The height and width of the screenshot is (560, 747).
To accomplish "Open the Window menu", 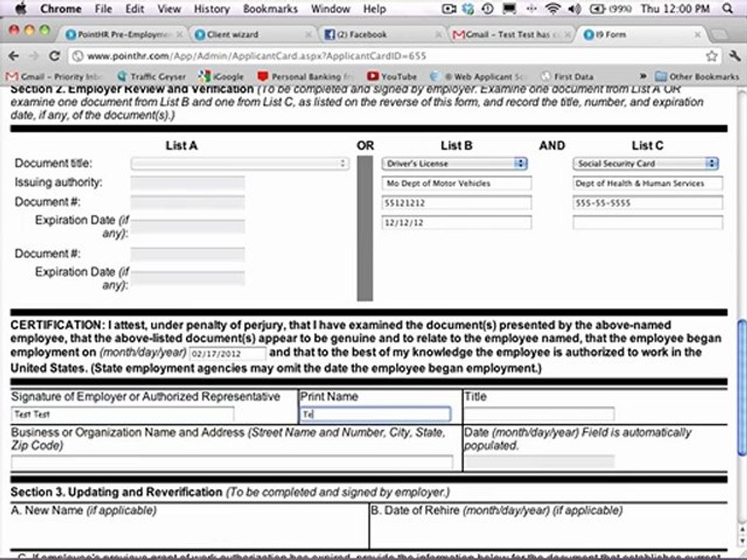I will (x=330, y=9).
